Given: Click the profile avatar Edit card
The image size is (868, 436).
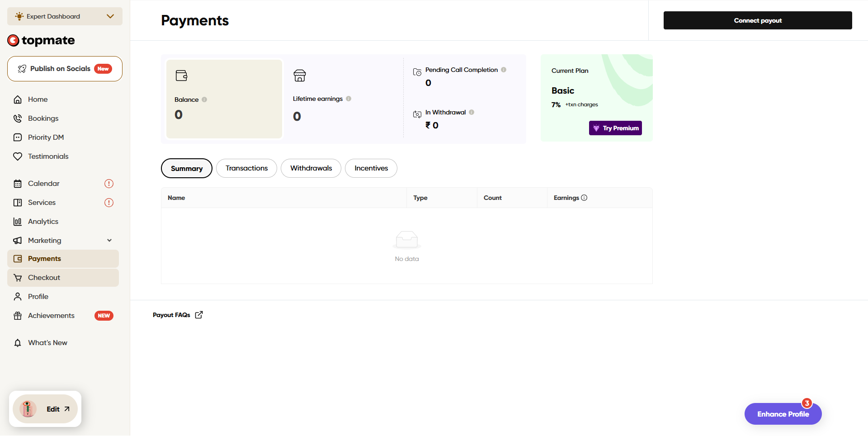Looking at the screenshot, I should pos(45,409).
